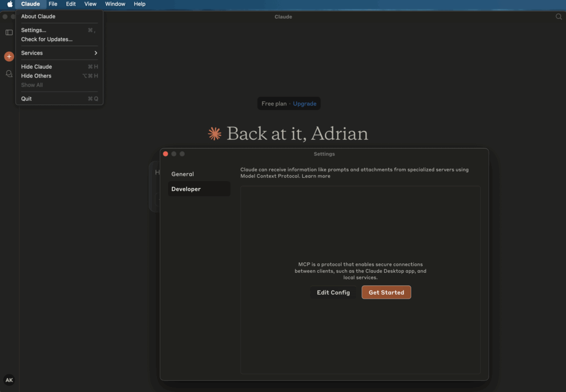The width and height of the screenshot is (566, 392).
Task: Open the Apple menu
Action: 10,4
